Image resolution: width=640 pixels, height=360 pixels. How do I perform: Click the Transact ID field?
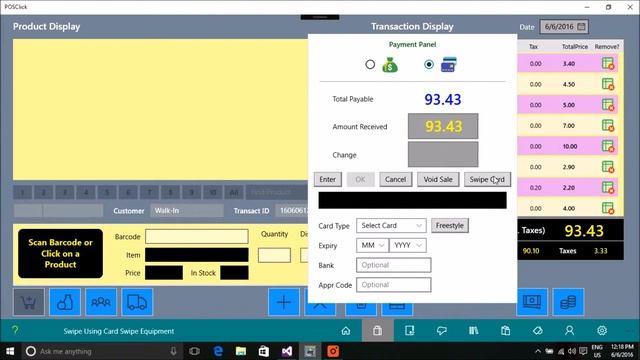(x=292, y=211)
